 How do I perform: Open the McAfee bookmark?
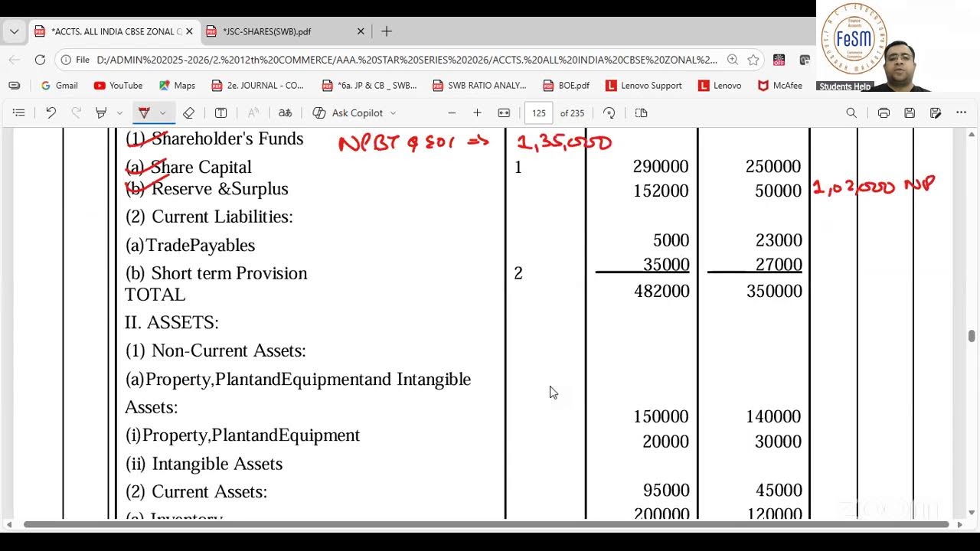(x=779, y=86)
